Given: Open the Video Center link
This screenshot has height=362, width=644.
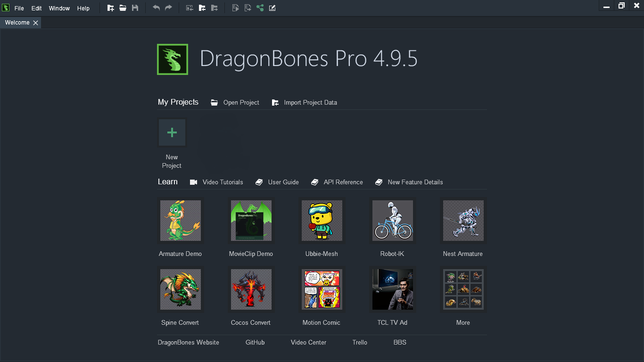Looking at the screenshot, I should tap(309, 342).
